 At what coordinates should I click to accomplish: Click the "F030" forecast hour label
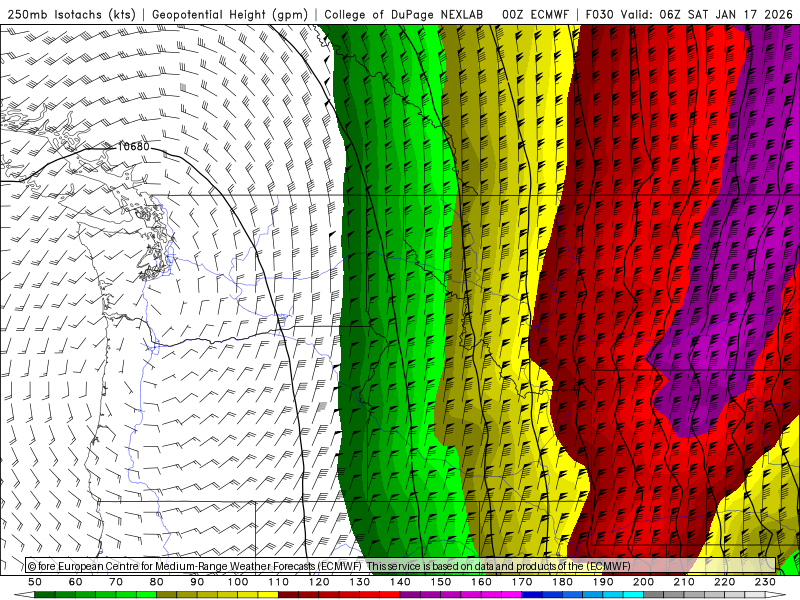pos(599,14)
